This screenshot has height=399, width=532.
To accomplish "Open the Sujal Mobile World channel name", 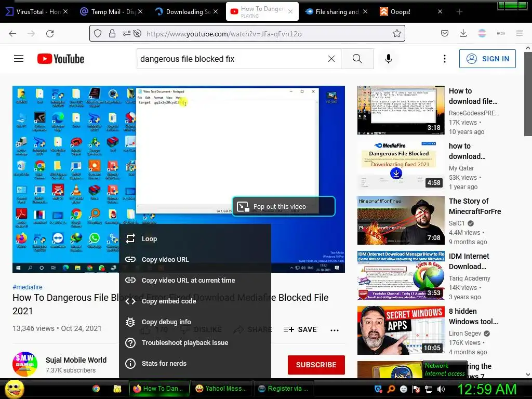I will [76, 360].
